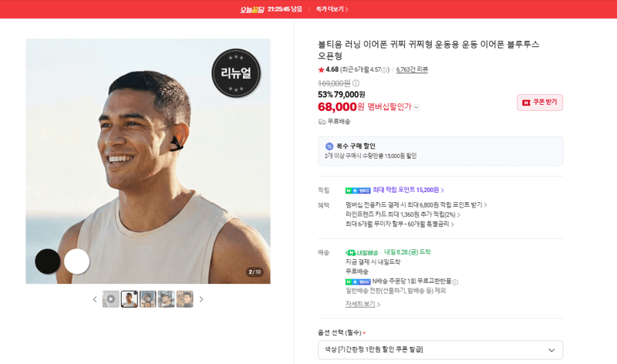The image size is (617, 364).
Task: Click the free shipping truck icon by 무료배송
Action: 322,122
